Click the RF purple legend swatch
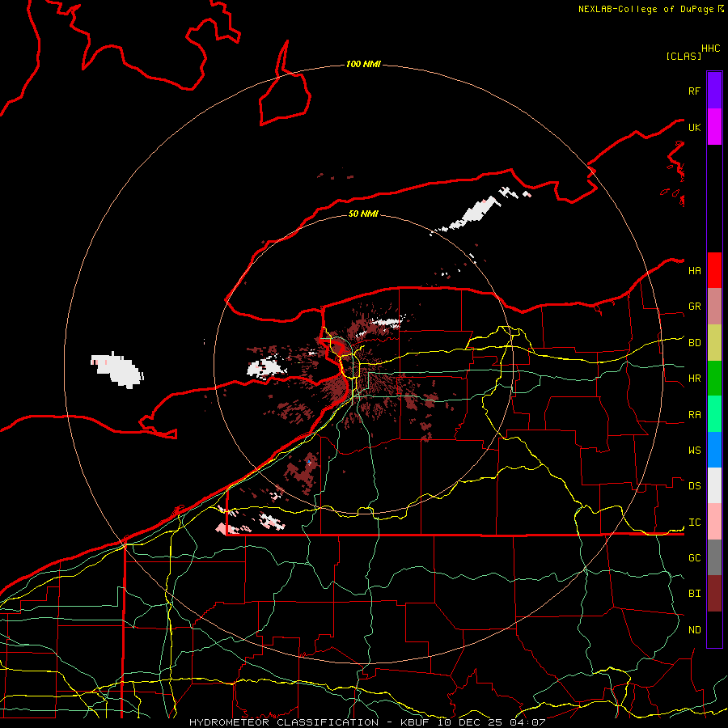This screenshot has height=728, width=728. click(x=714, y=91)
